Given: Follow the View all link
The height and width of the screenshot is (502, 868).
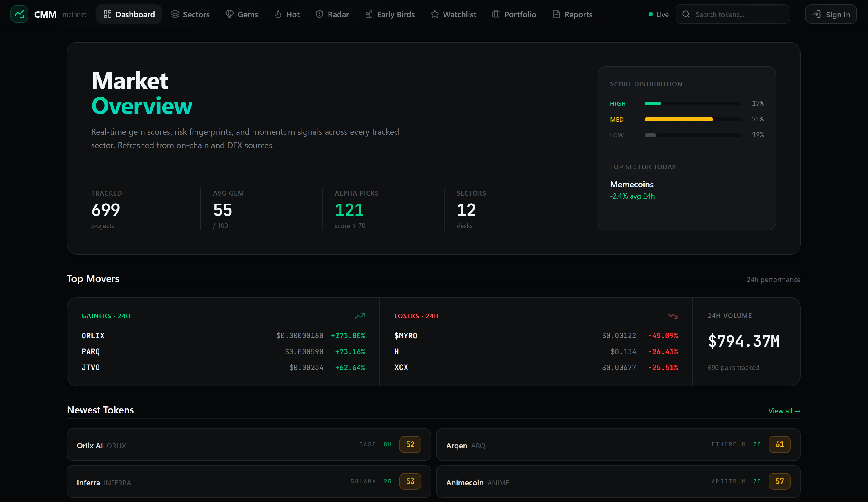Looking at the screenshot, I should pos(784,411).
